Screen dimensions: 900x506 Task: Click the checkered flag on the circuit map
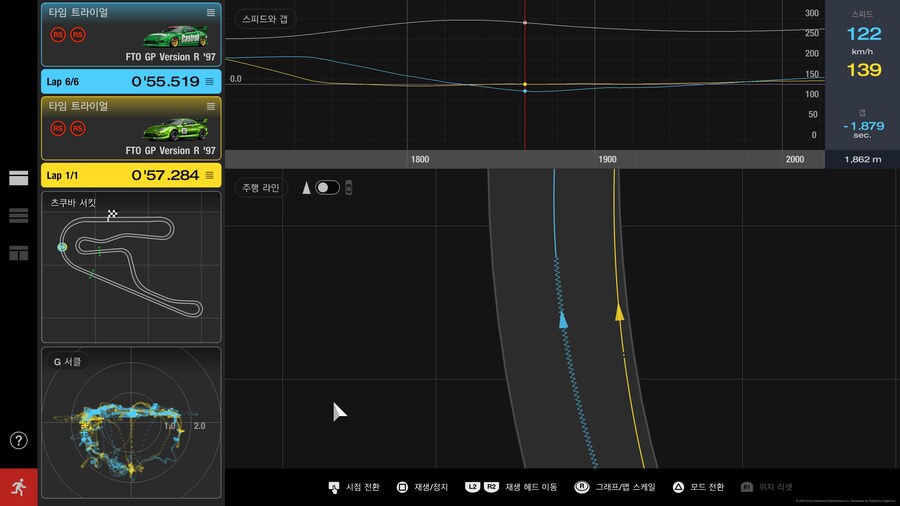click(113, 214)
